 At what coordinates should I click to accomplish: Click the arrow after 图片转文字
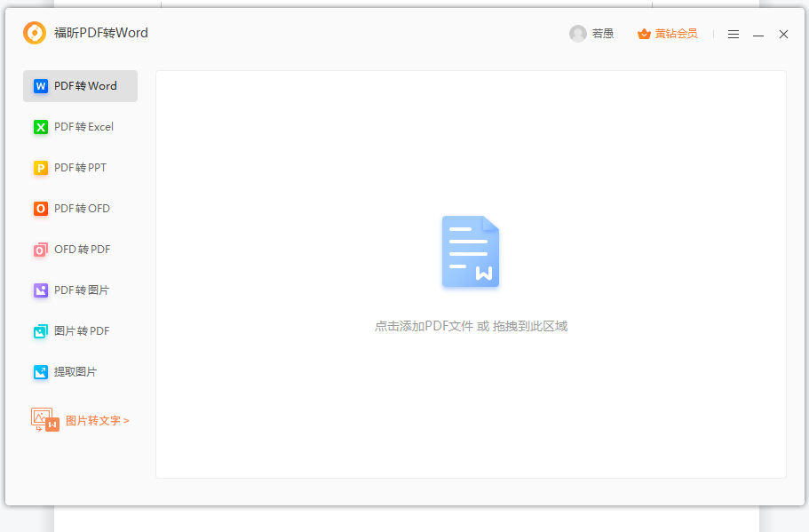click(124, 418)
